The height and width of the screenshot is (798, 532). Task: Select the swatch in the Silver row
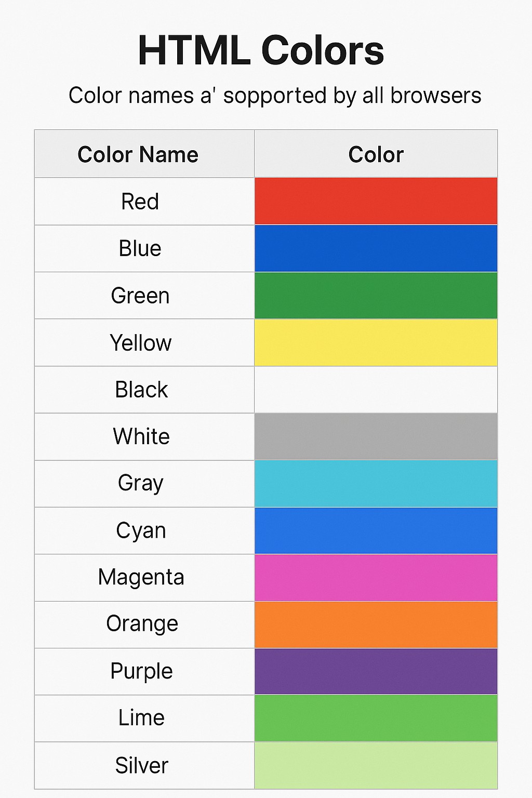pos(376,765)
